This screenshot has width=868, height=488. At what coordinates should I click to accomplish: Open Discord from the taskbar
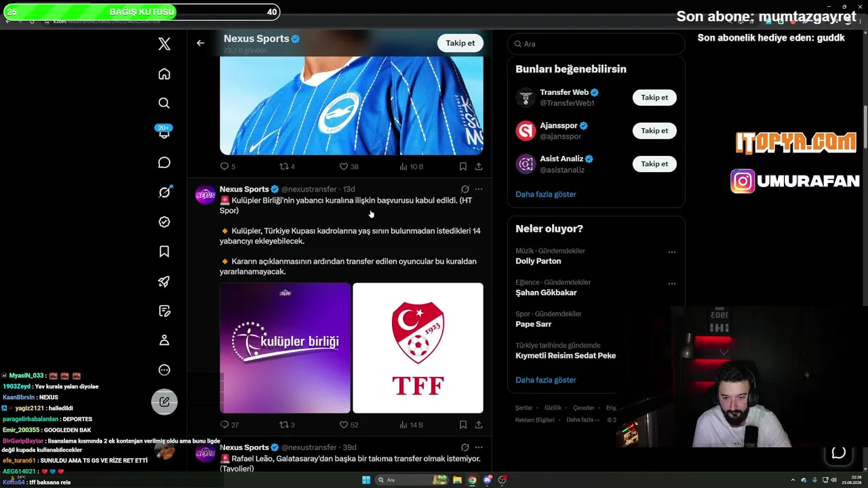pos(487,480)
